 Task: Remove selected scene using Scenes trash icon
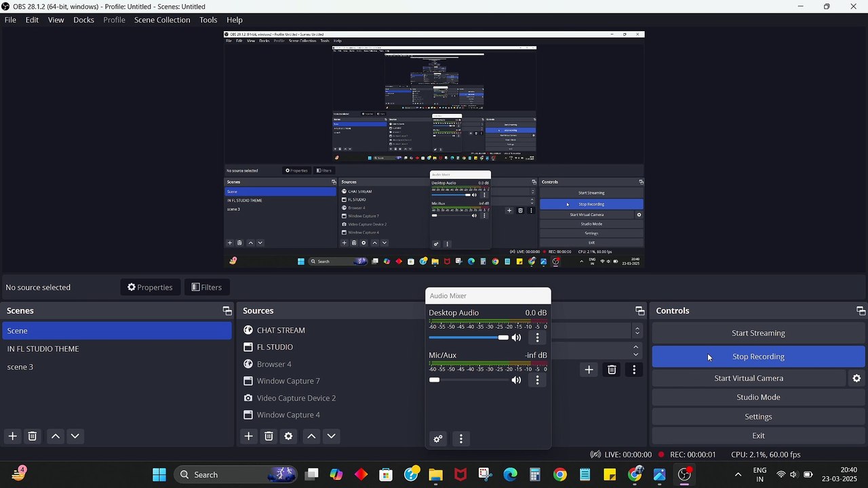32,436
